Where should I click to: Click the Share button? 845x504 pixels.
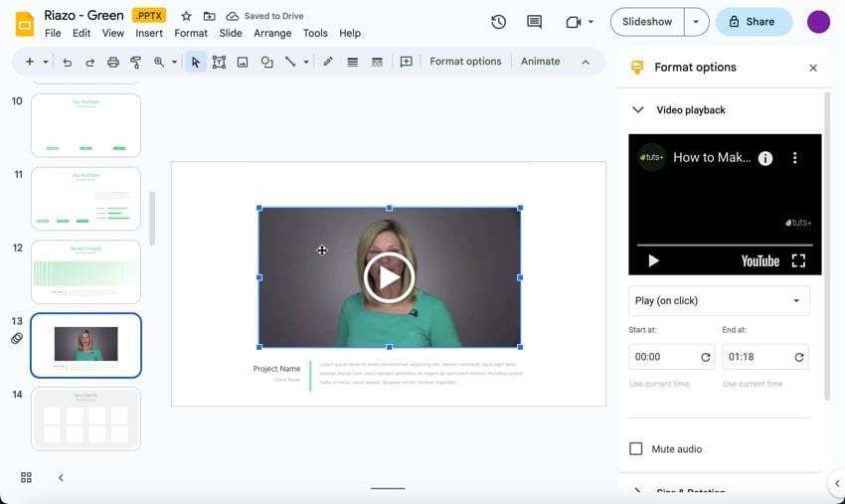tap(753, 22)
